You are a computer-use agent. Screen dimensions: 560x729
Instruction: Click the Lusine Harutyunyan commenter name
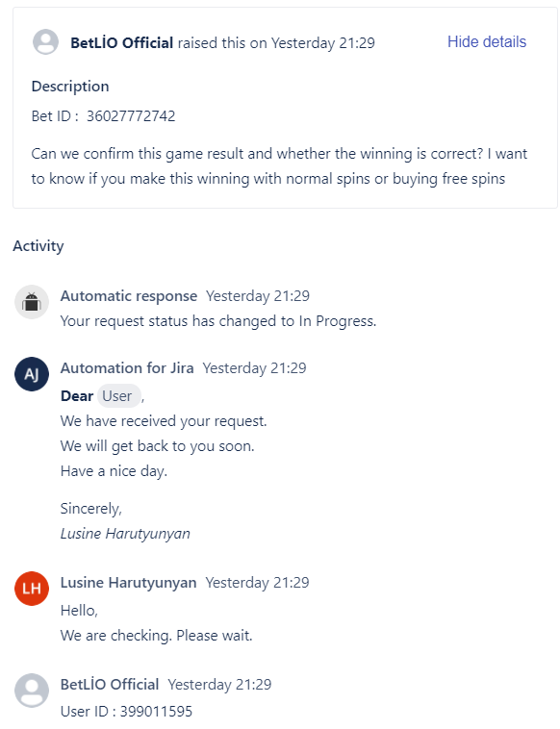[128, 583]
